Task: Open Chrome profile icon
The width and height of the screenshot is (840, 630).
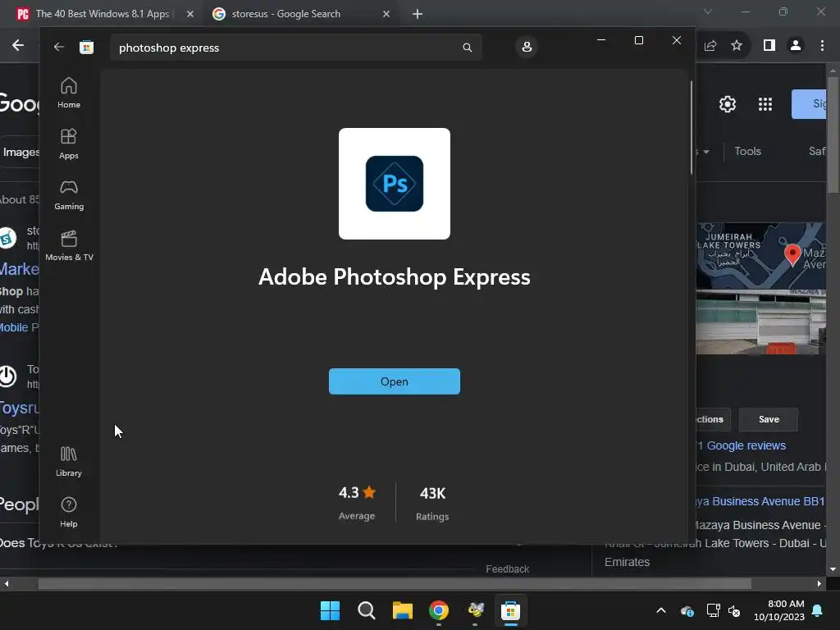Action: pos(796,46)
